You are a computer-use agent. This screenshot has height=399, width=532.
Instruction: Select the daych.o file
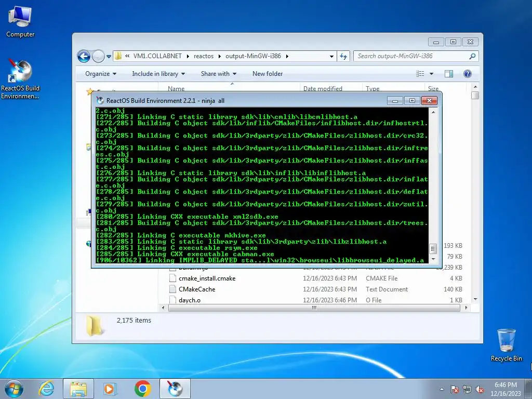tap(189, 300)
